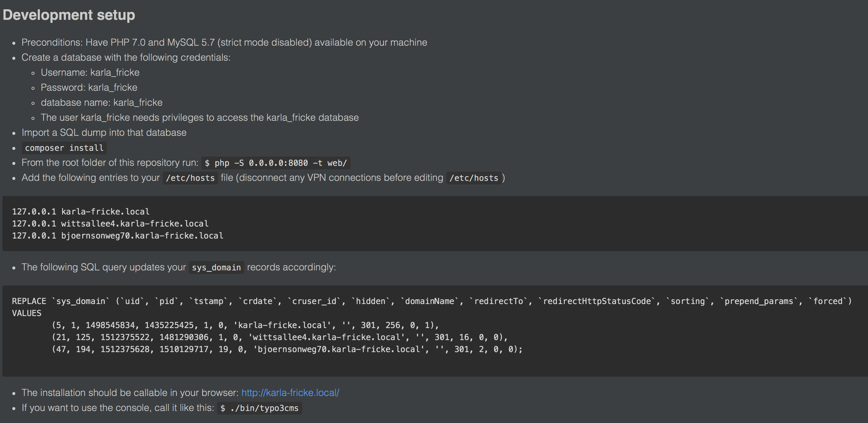Click the first /etc/hosts inline code
Viewport: 868px width, 423px height.
tap(190, 178)
